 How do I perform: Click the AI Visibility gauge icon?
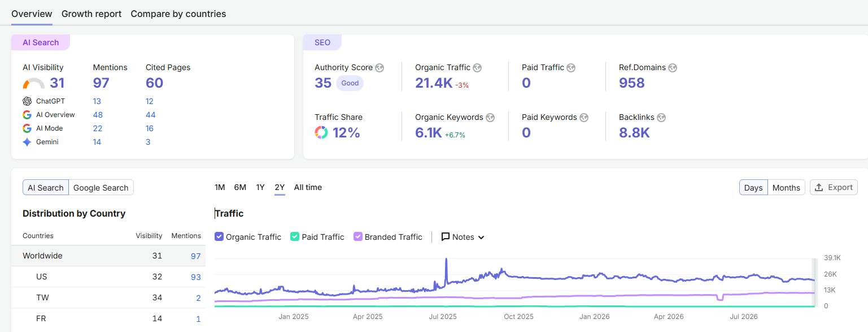tap(34, 84)
